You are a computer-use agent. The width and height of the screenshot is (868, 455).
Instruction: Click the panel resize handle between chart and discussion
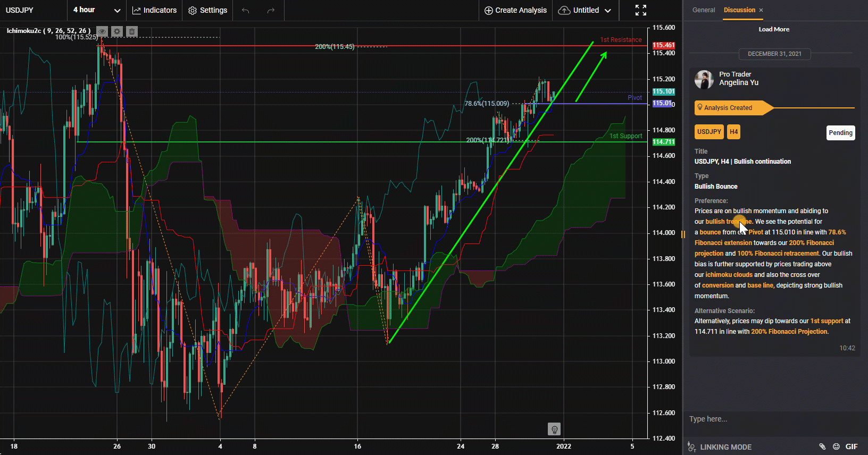(x=683, y=234)
